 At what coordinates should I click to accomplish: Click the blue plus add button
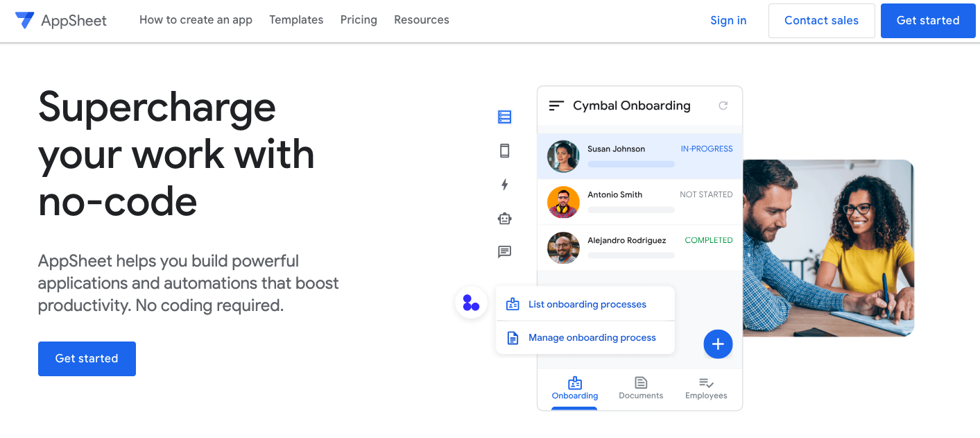pos(718,344)
